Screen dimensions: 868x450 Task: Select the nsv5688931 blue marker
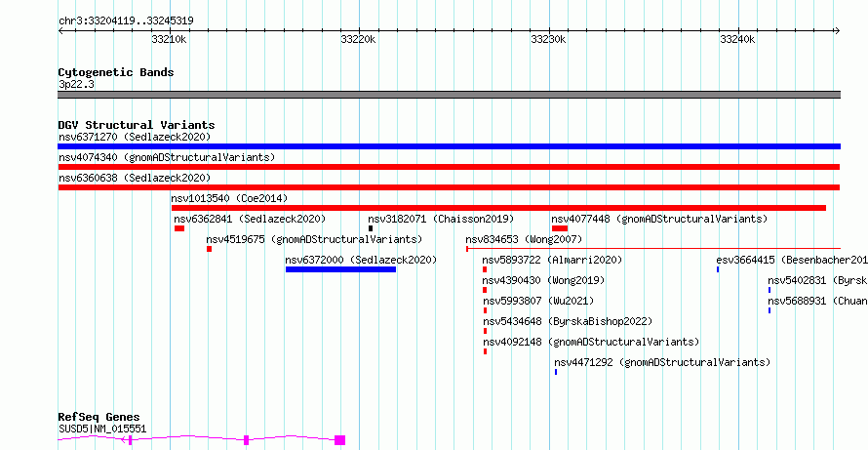pyautogui.click(x=769, y=310)
